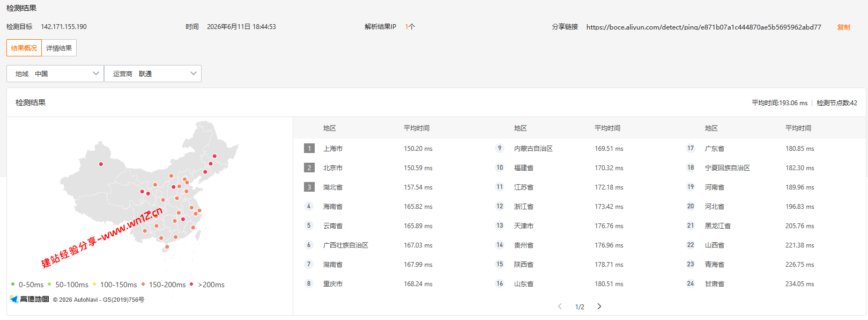The image size is (868, 320).
Task: Select the 河南省 region cell
Action: [x=715, y=187]
